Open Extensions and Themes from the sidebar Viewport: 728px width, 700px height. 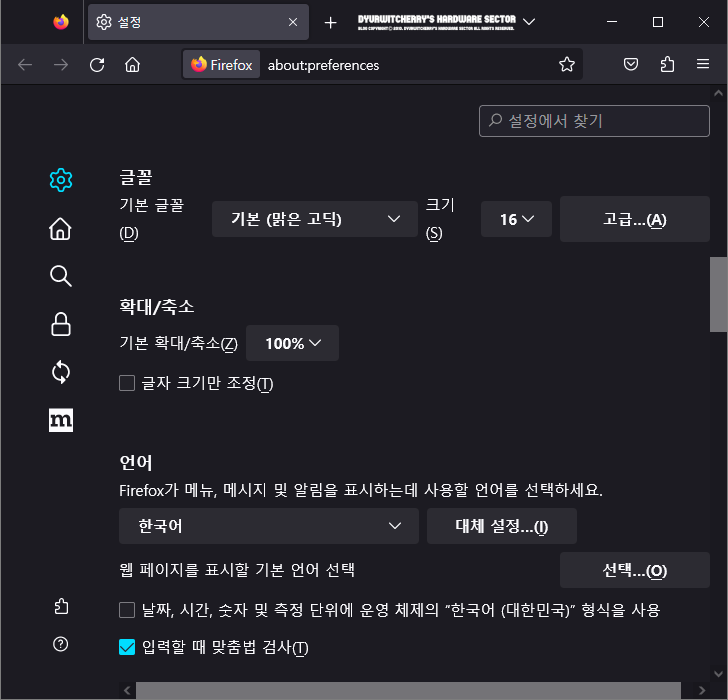click(61, 606)
